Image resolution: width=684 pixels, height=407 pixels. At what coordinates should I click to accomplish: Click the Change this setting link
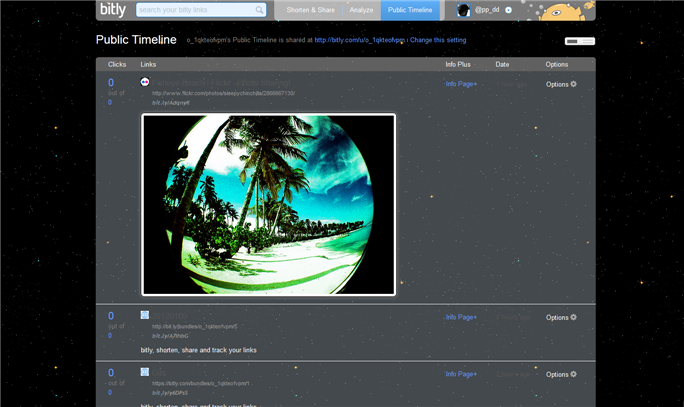[x=438, y=40]
